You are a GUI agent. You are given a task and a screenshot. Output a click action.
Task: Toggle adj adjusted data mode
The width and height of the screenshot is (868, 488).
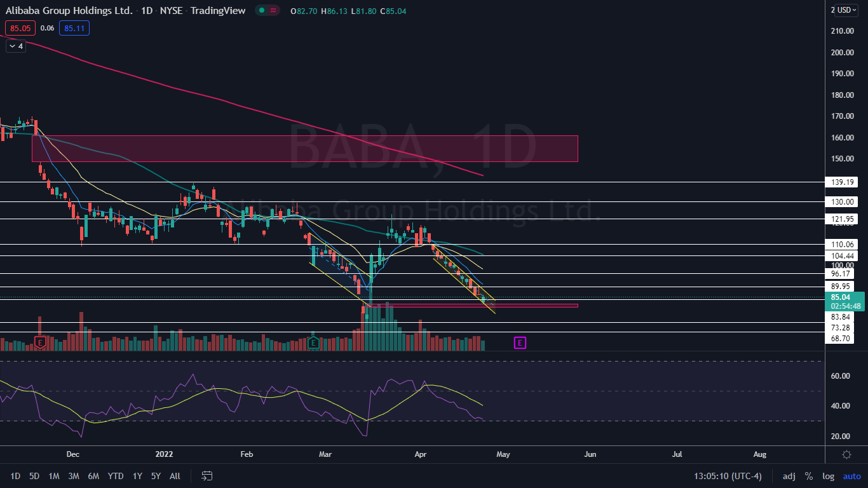[x=789, y=476]
